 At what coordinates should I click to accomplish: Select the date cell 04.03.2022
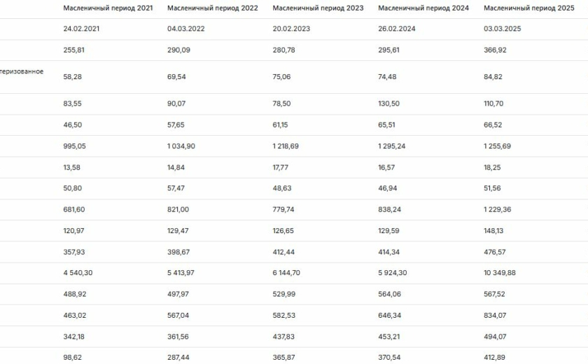tap(185, 29)
